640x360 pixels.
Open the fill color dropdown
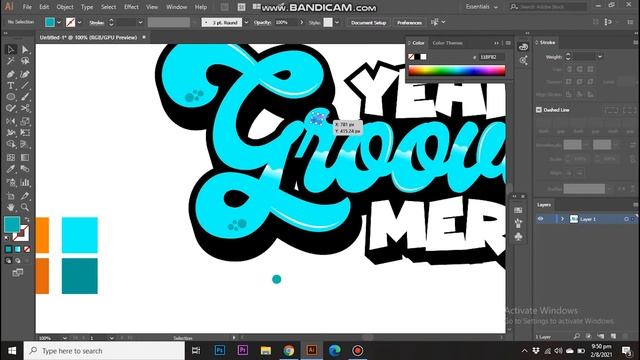(59, 22)
